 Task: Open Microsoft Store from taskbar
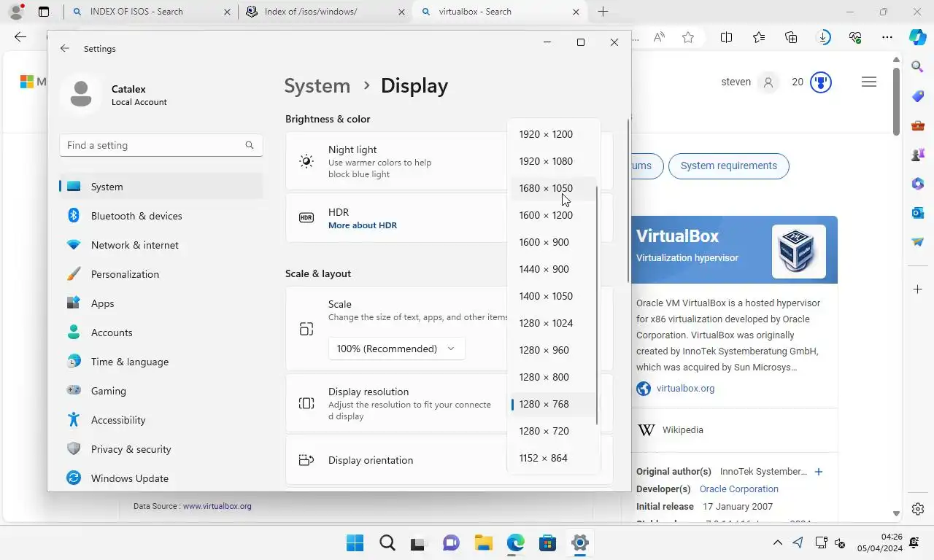(x=547, y=543)
